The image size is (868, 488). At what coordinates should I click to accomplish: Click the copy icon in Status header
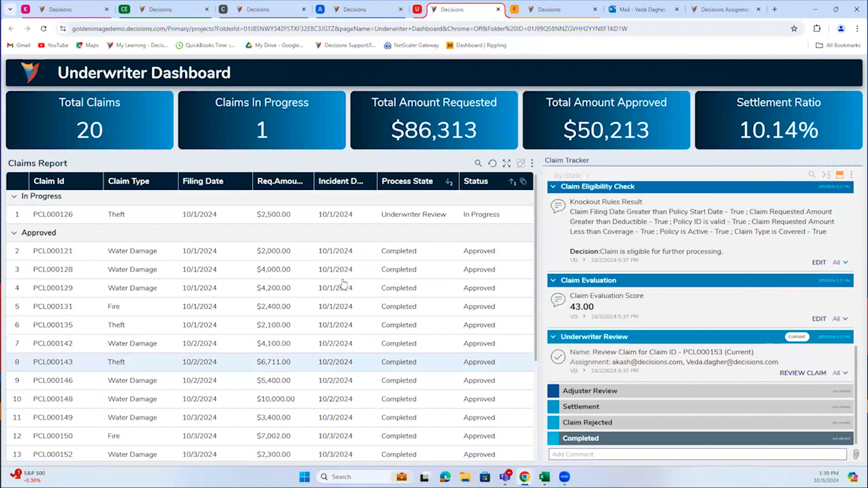[x=523, y=181]
